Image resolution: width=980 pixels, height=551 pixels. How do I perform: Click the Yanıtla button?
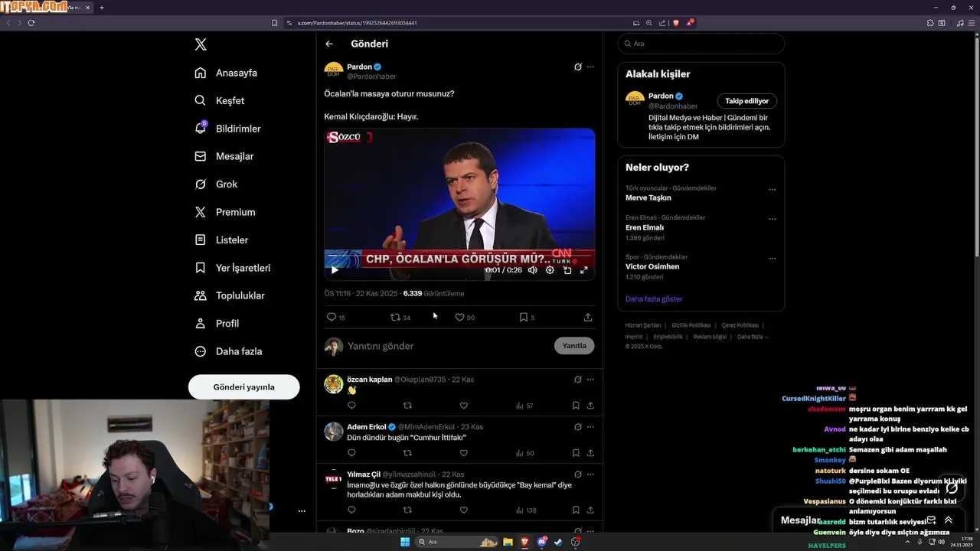574,346
